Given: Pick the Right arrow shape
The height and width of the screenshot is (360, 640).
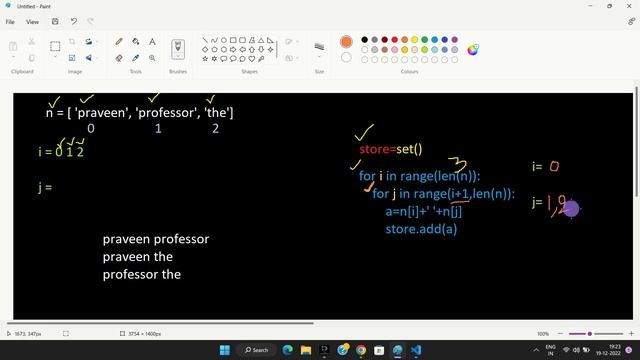Looking at the screenshot, I should click(x=233, y=49).
